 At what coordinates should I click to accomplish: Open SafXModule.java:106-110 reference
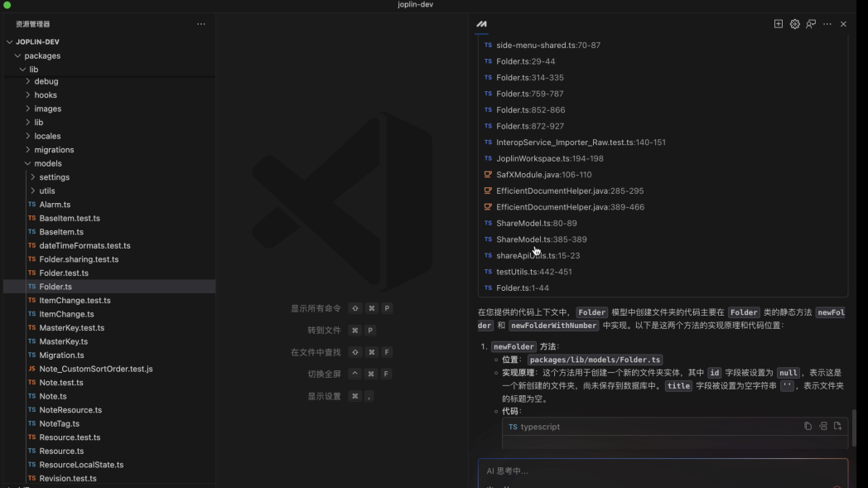tap(543, 175)
